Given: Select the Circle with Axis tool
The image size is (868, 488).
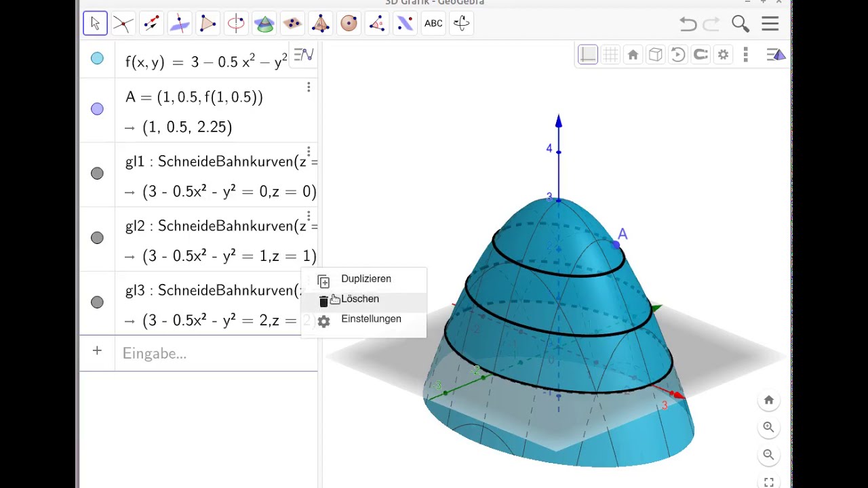Looking at the screenshot, I should [x=236, y=24].
